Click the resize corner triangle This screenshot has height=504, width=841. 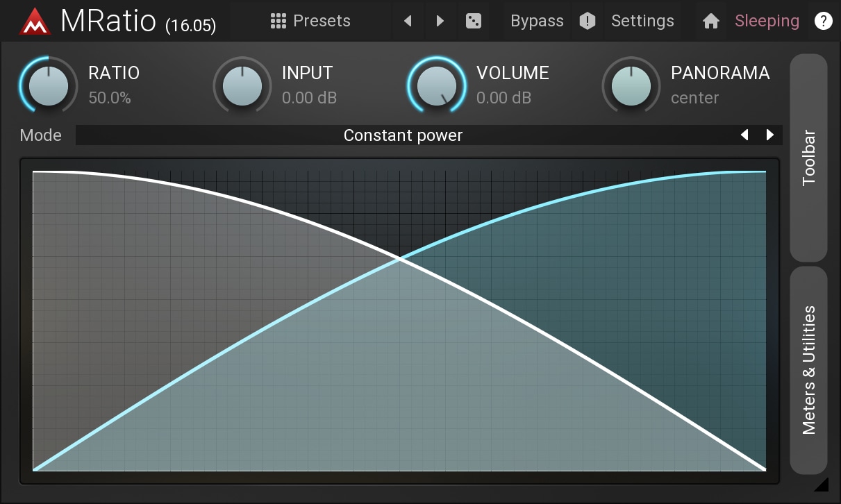click(x=822, y=484)
